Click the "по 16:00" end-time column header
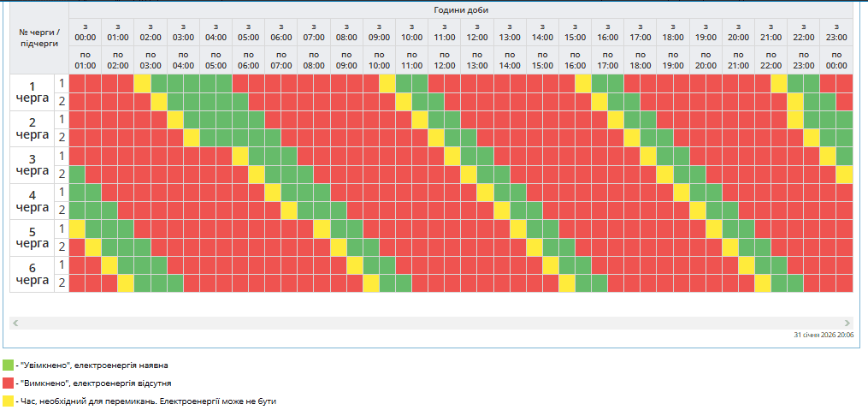868x416 pixels. coord(575,60)
